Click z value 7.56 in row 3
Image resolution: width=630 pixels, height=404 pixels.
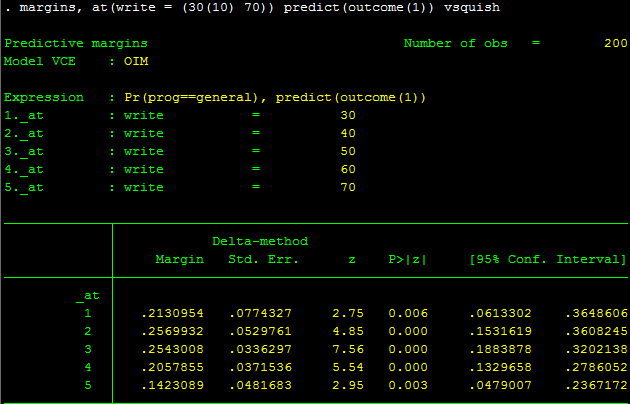pyautogui.click(x=348, y=349)
